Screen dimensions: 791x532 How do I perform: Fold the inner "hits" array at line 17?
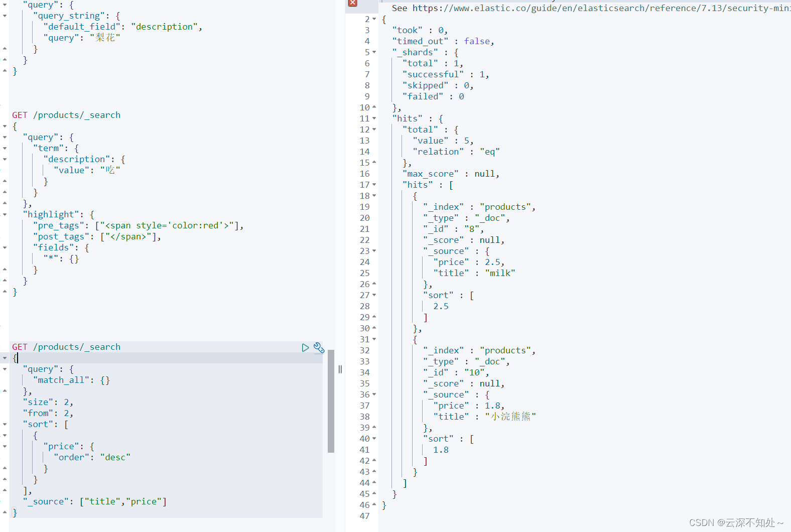click(374, 185)
